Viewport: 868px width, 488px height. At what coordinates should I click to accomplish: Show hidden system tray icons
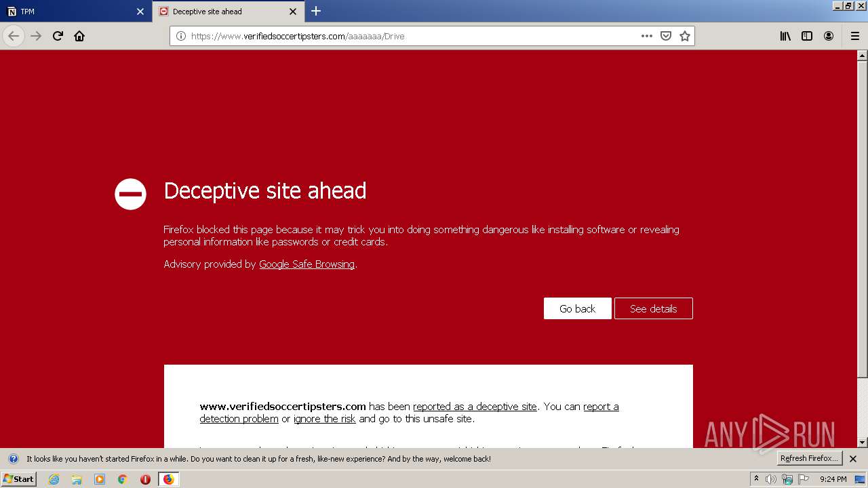coord(756,479)
